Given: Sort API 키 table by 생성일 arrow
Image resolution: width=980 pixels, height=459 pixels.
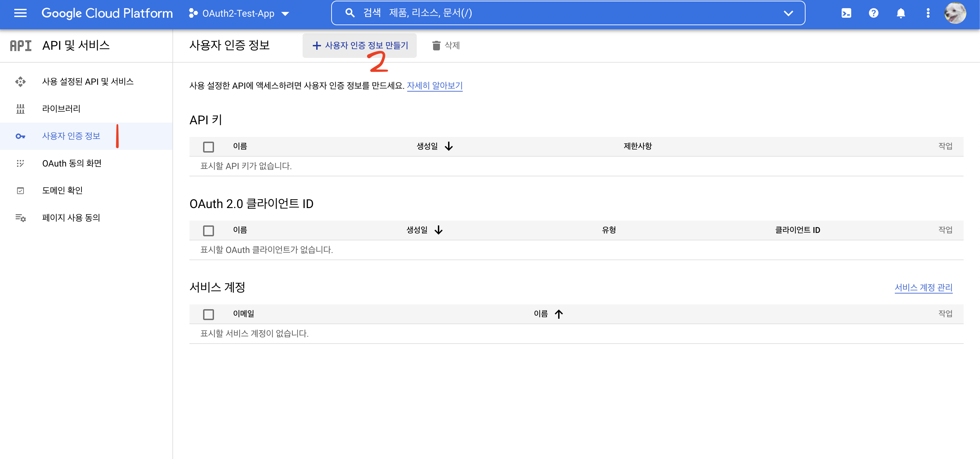Looking at the screenshot, I should pyautogui.click(x=449, y=146).
